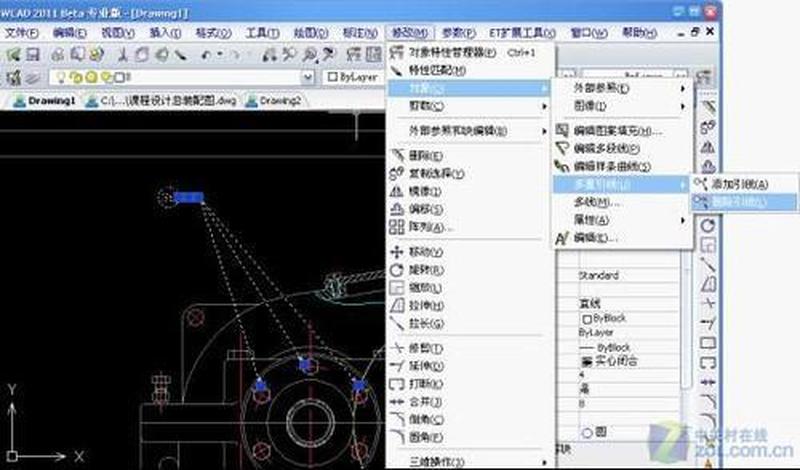
Task: Open the 文件(F) menu
Action: click(21, 33)
